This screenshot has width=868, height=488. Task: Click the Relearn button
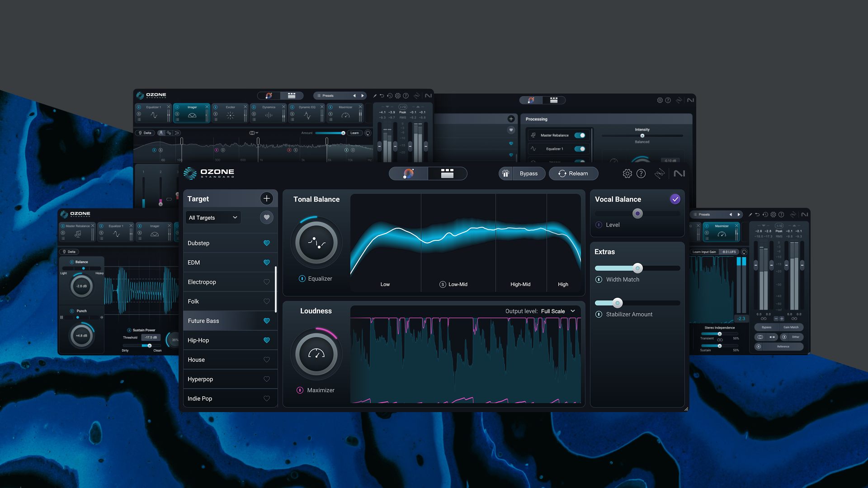573,174
